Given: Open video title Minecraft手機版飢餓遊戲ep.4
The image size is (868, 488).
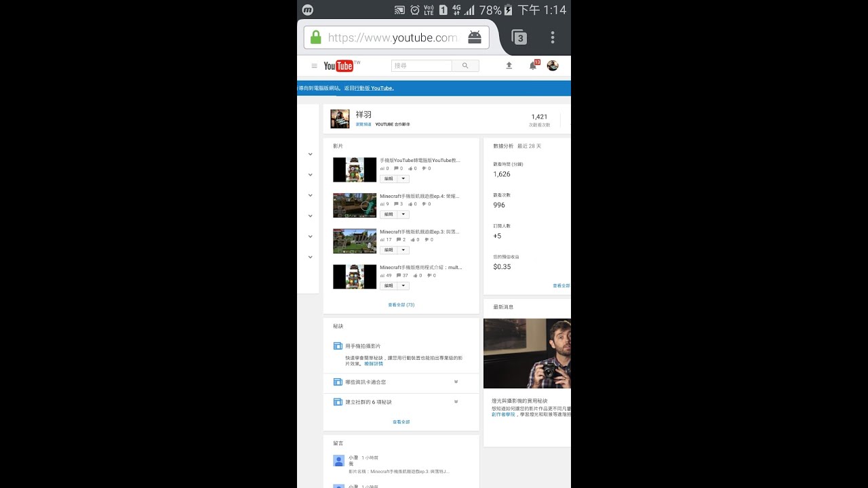Looking at the screenshot, I should pyautogui.click(x=420, y=197).
